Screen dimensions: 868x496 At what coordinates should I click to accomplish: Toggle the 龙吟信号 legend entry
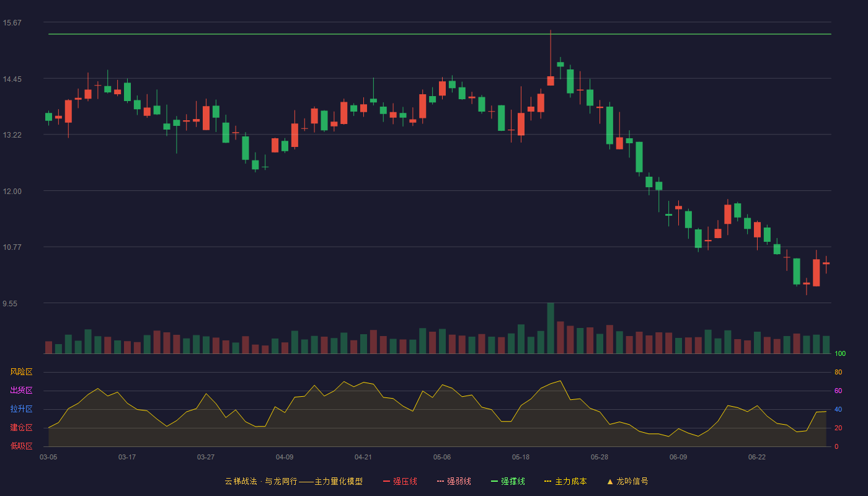point(627,481)
